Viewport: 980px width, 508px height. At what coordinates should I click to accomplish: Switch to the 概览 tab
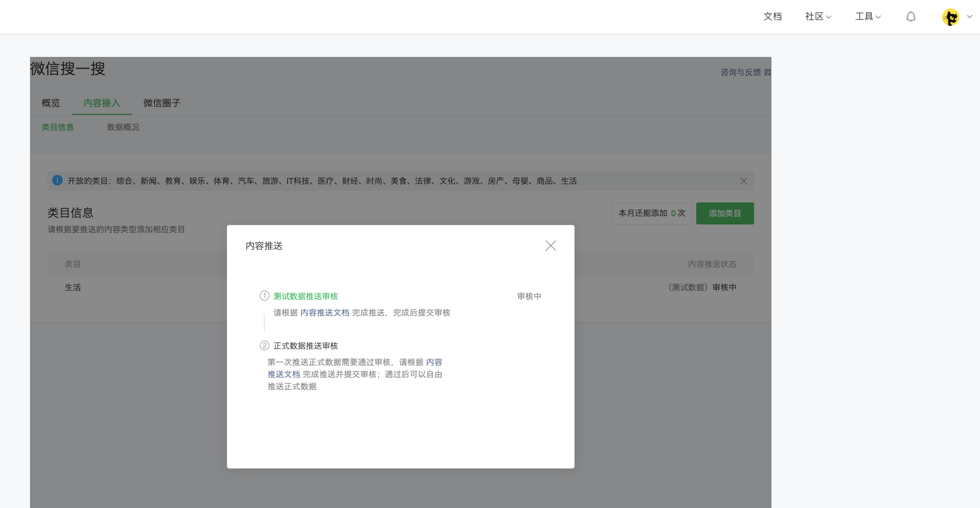(x=51, y=103)
